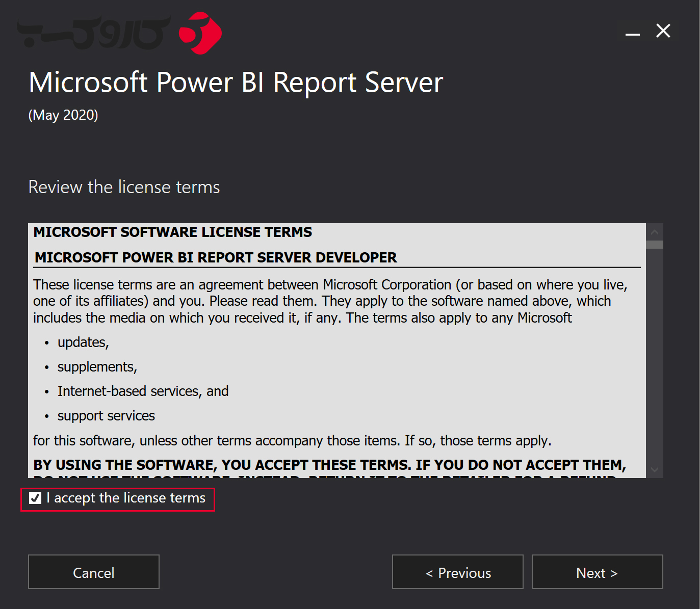Click the red Karookar logo icon

199,33
